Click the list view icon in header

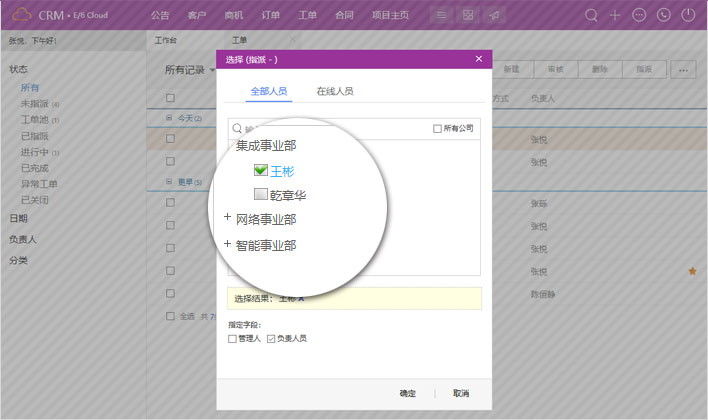[x=442, y=15]
